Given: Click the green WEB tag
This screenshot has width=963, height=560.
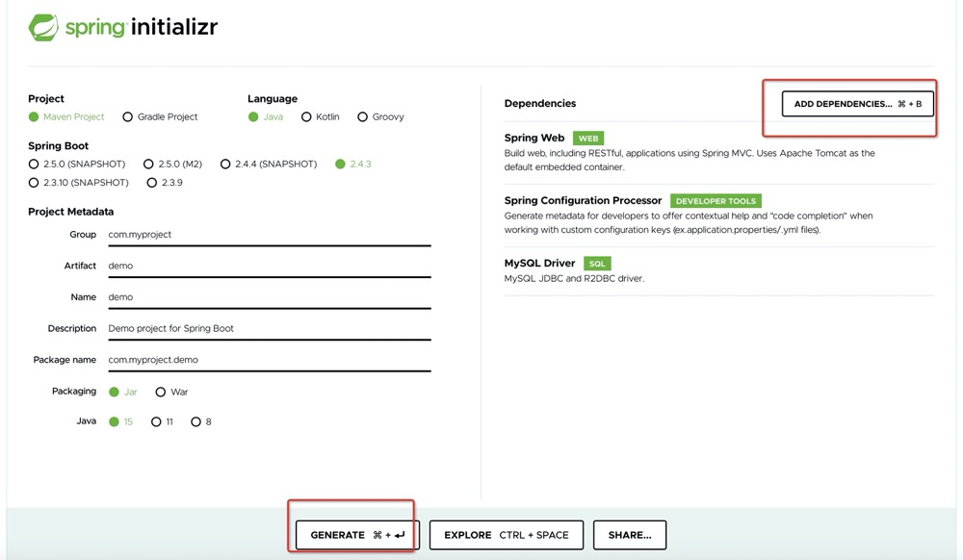Looking at the screenshot, I should (588, 138).
